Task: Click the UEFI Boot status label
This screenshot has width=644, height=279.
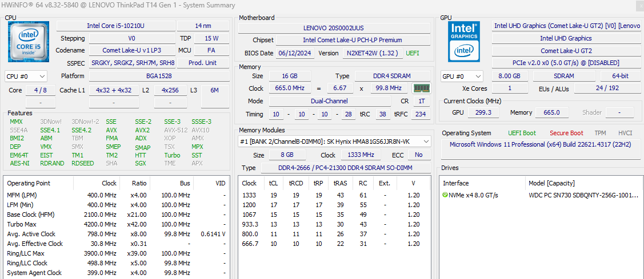Action: pyautogui.click(x=522, y=133)
